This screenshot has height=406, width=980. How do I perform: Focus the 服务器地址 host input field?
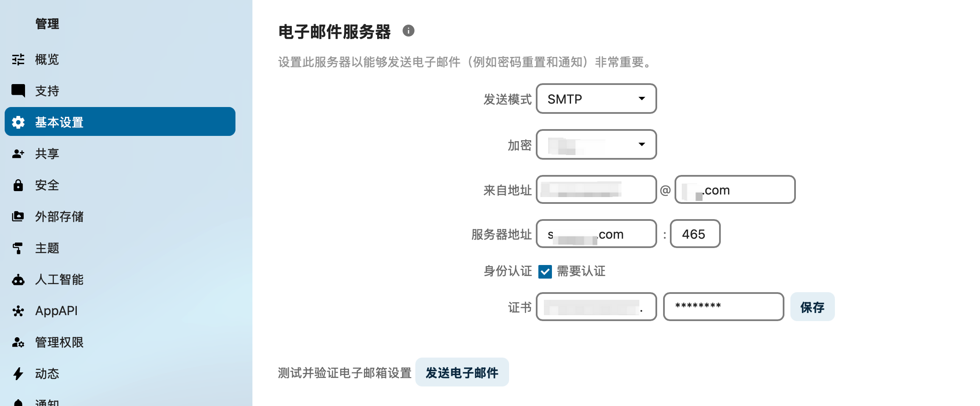596,234
